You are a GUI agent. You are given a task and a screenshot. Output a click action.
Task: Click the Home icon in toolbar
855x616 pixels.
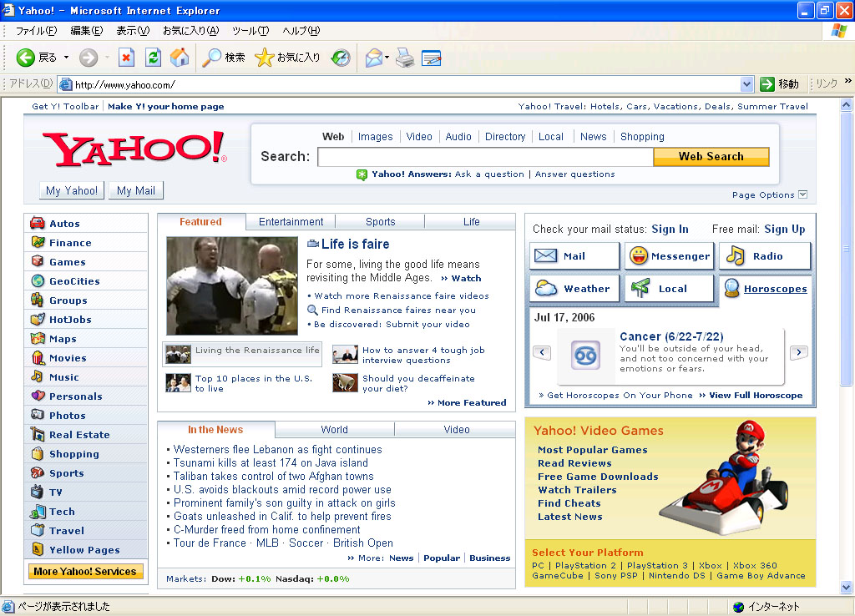180,58
